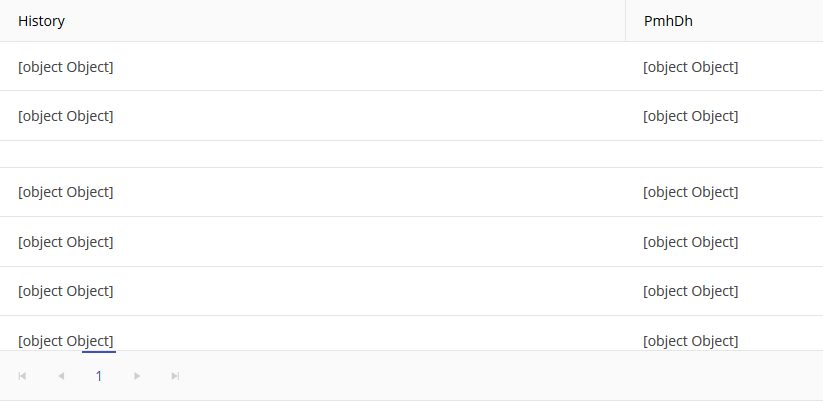The height and width of the screenshot is (403, 823).
Task: Click the History cell in first row
Action: [x=66, y=67]
